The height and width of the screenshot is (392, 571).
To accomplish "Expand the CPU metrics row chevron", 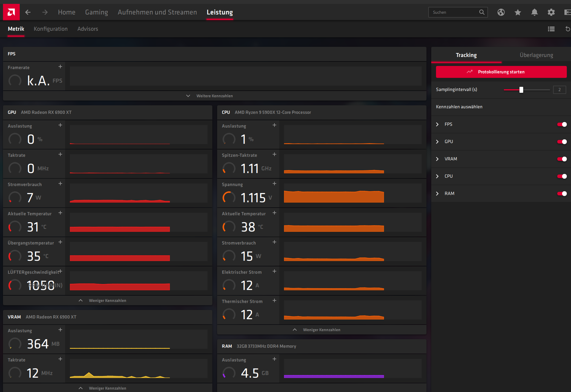I will (438, 176).
